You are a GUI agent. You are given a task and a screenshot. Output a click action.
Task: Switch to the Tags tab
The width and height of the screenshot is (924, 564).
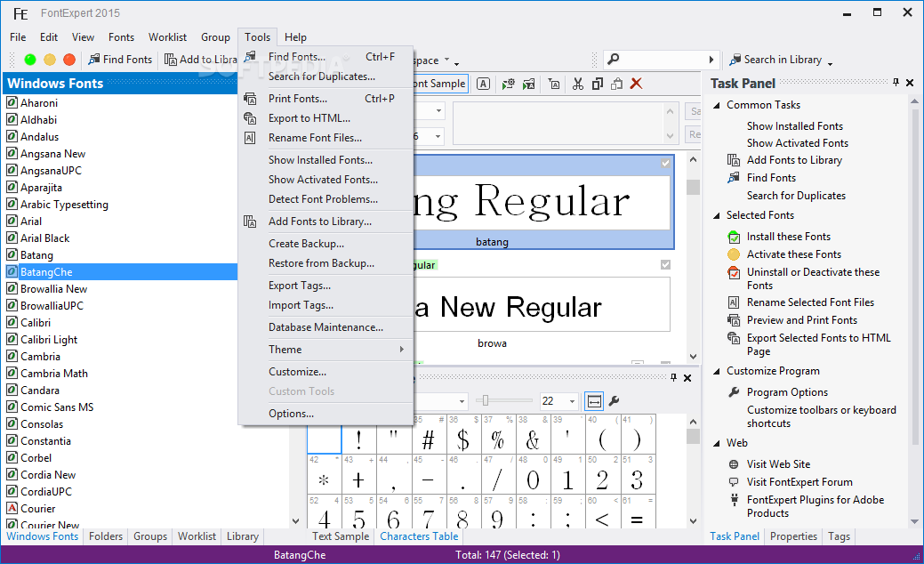[x=839, y=536]
